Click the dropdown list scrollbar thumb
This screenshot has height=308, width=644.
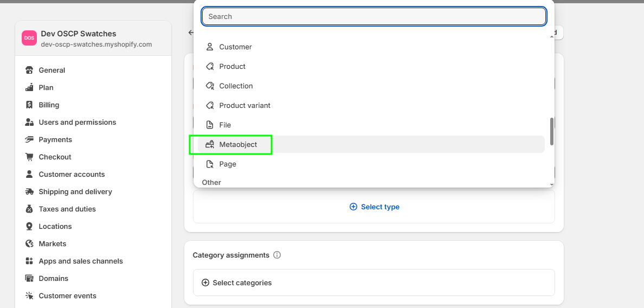(x=551, y=131)
